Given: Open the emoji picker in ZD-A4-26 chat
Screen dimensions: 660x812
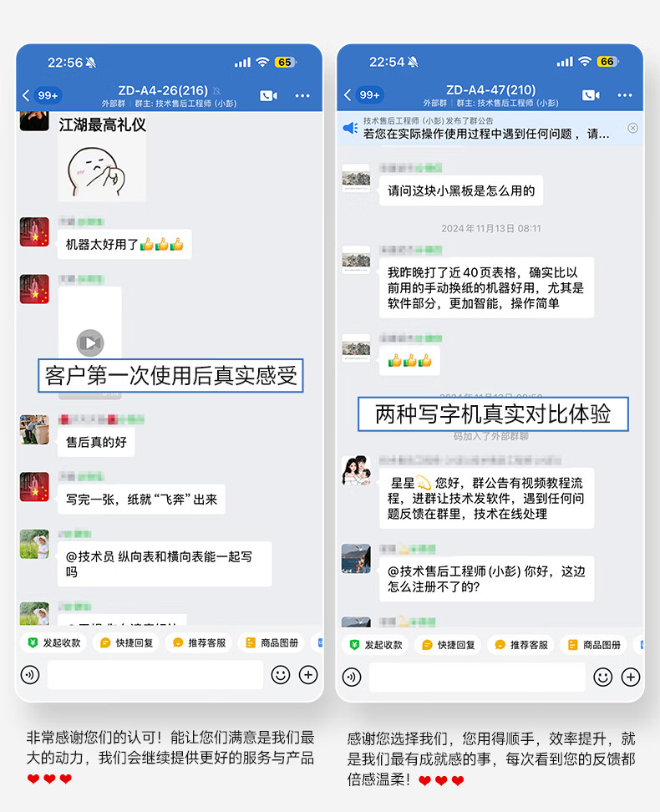Looking at the screenshot, I should [x=280, y=675].
